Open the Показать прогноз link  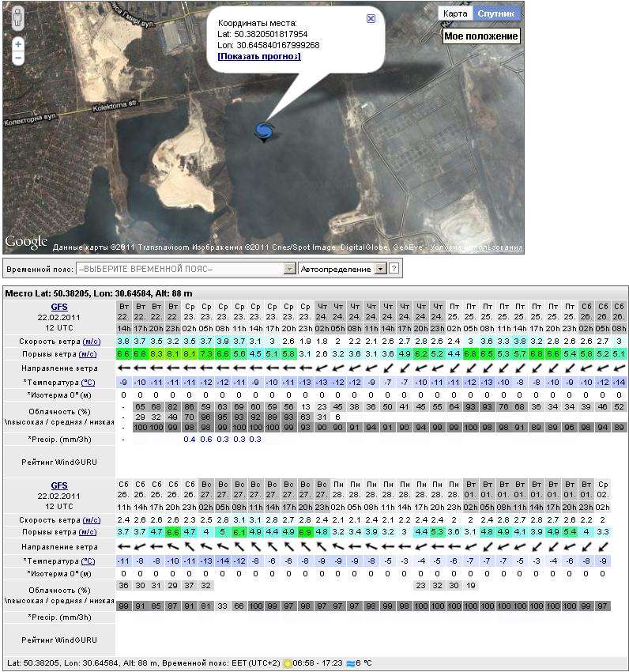tap(259, 57)
